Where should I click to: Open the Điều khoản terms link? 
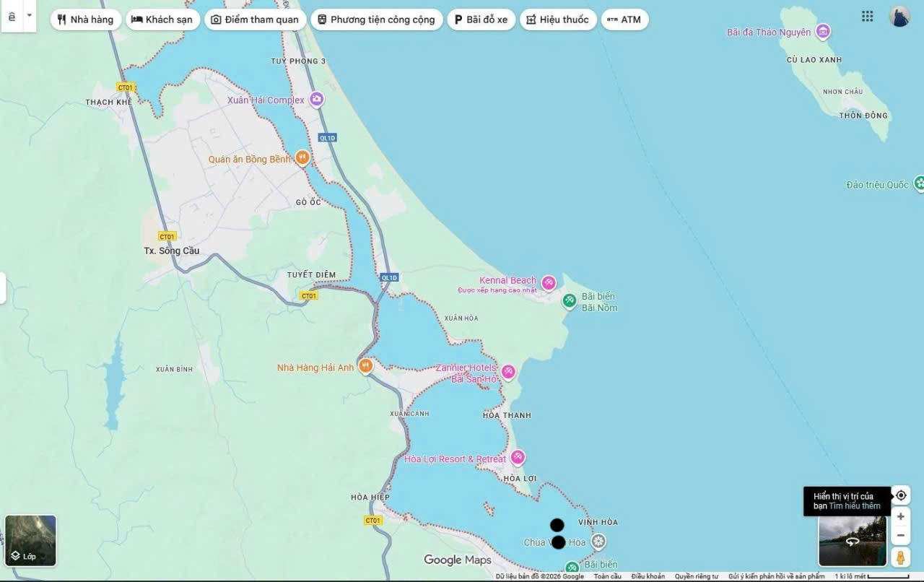coord(648,576)
